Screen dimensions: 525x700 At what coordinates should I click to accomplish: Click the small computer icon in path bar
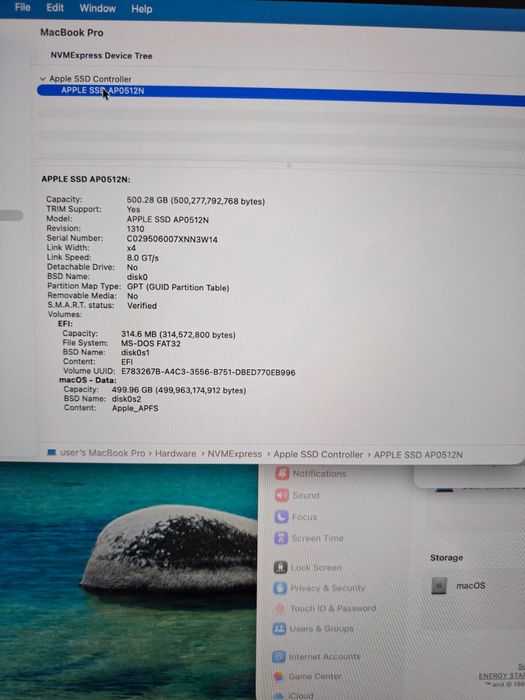pyautogui.click(x=51, y=452)
